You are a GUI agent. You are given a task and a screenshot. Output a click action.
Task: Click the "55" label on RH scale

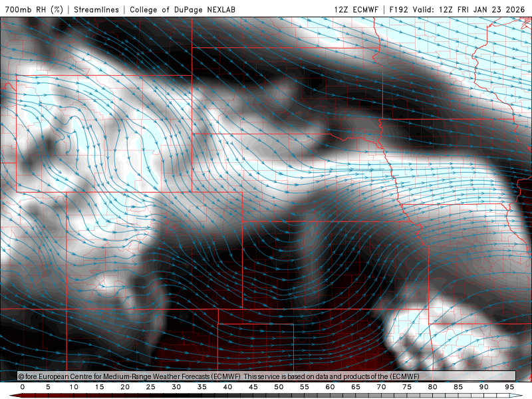click(x=305, y=387)
